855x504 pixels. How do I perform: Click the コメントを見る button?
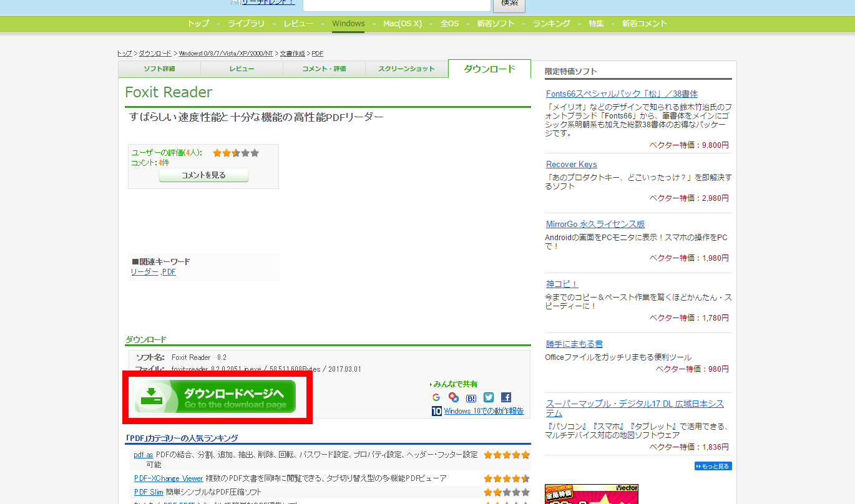[x=203, y=175]
